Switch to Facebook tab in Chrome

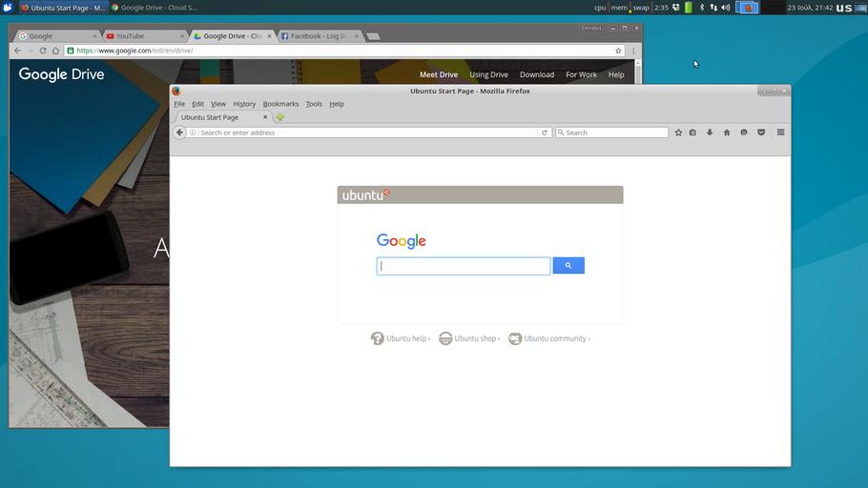318,36
